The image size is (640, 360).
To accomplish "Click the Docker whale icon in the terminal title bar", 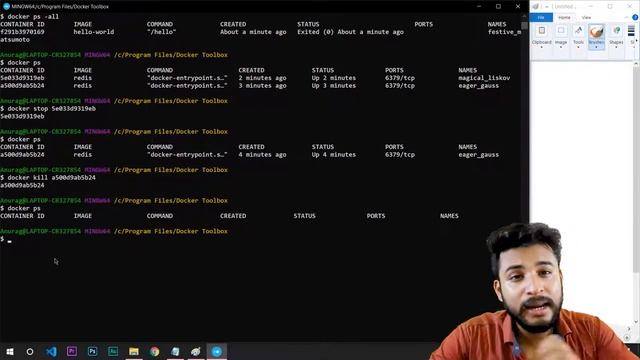I will click(x=6, y=6).
